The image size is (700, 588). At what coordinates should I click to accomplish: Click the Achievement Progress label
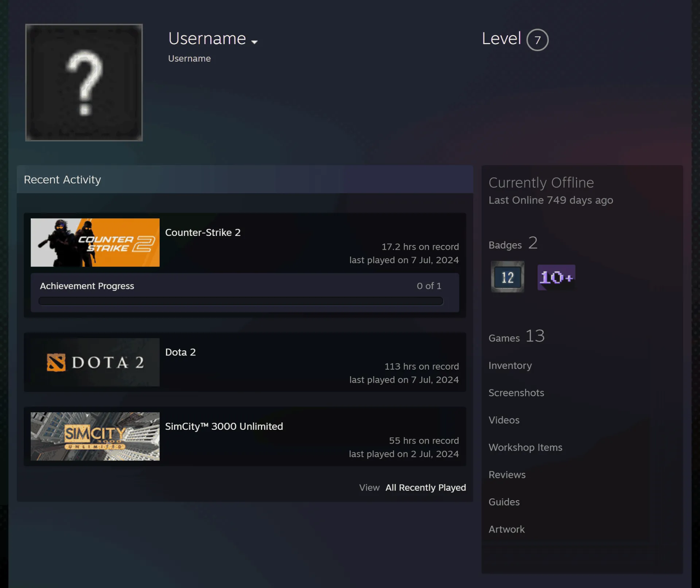(x=87, y=286)
